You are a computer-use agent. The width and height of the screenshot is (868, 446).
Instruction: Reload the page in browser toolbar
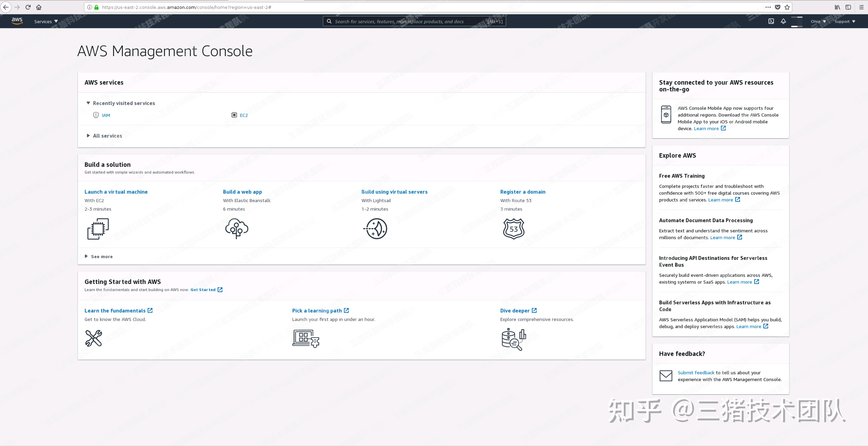pyautogui.click(x=28, y=7)
